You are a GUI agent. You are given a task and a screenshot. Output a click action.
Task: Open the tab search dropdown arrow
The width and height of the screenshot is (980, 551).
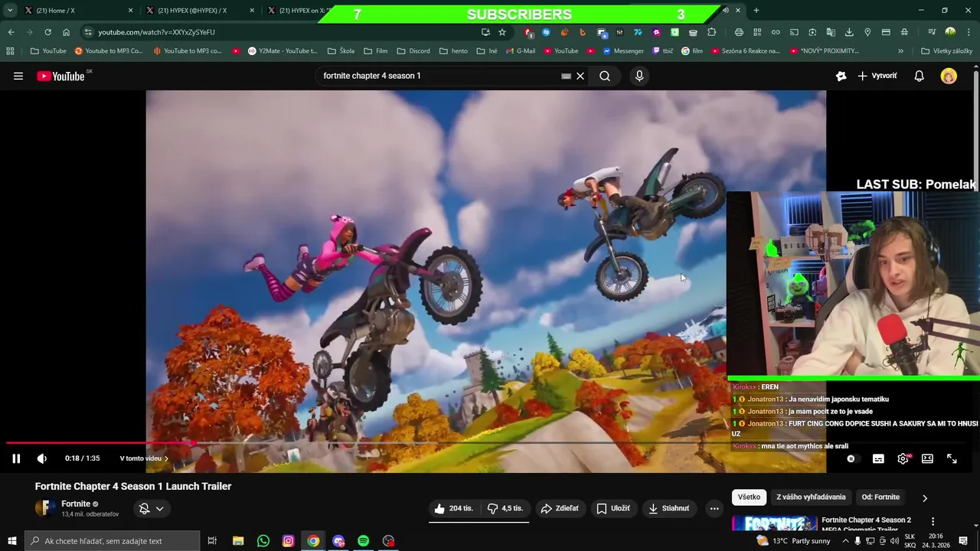[x=10, y=11]
